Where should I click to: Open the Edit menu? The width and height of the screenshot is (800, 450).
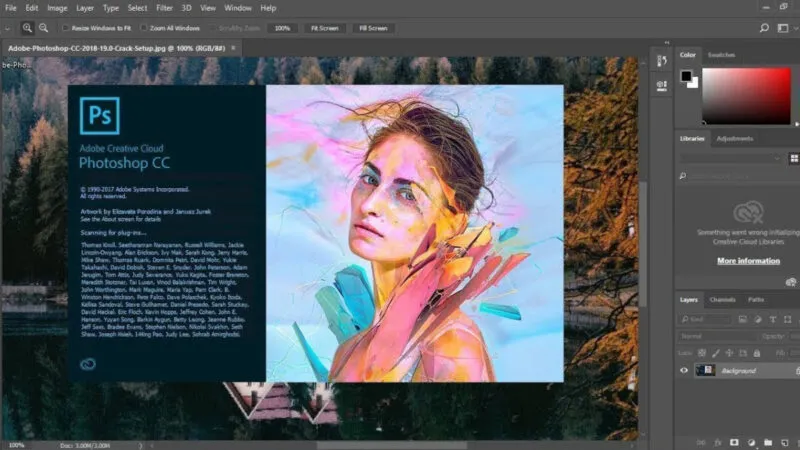point(32,8)
